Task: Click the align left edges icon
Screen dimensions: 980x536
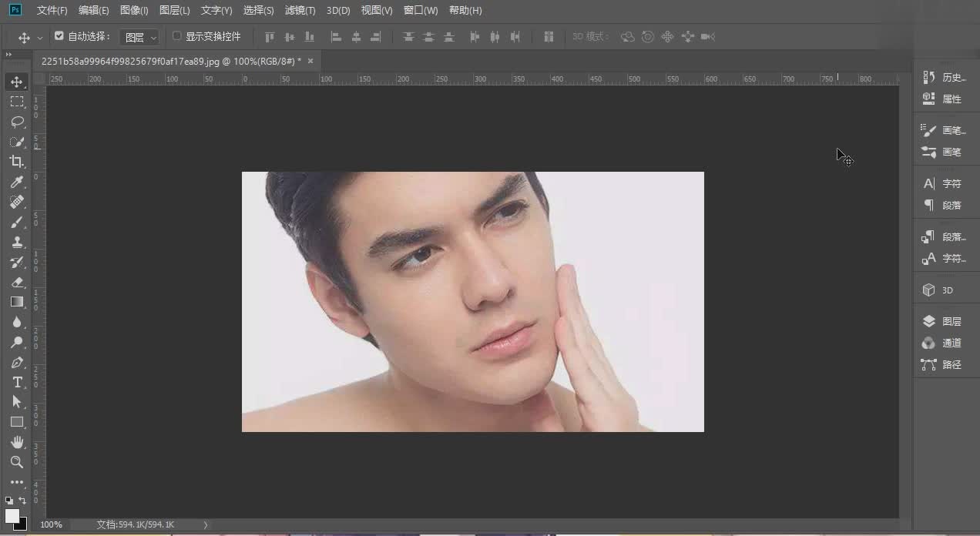Action: pos(336,36)
